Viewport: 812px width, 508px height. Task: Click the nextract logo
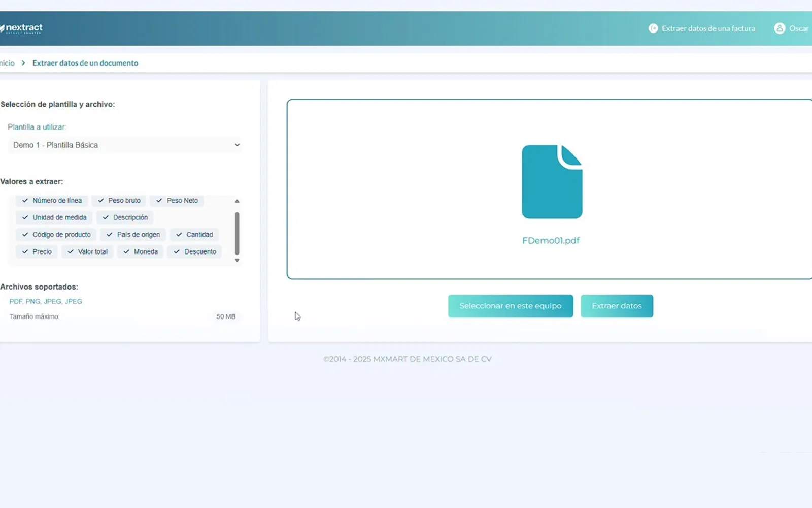[21, 28]
